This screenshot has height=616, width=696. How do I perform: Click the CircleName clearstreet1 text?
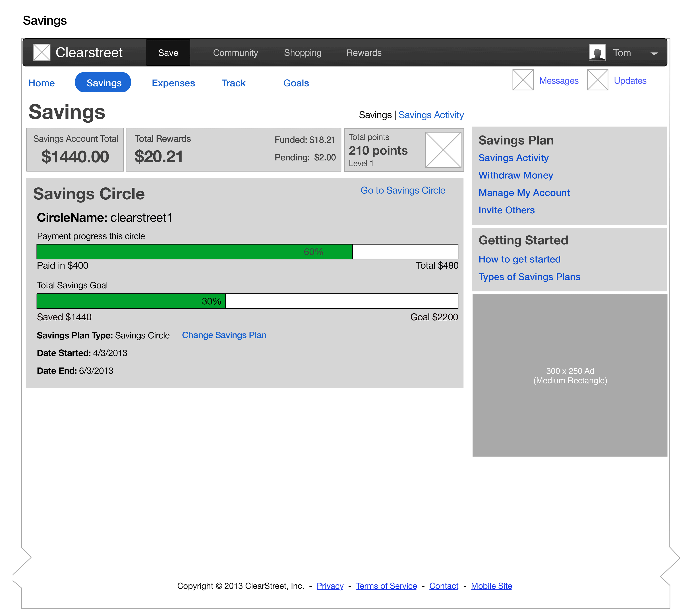(x=105, y=218)
